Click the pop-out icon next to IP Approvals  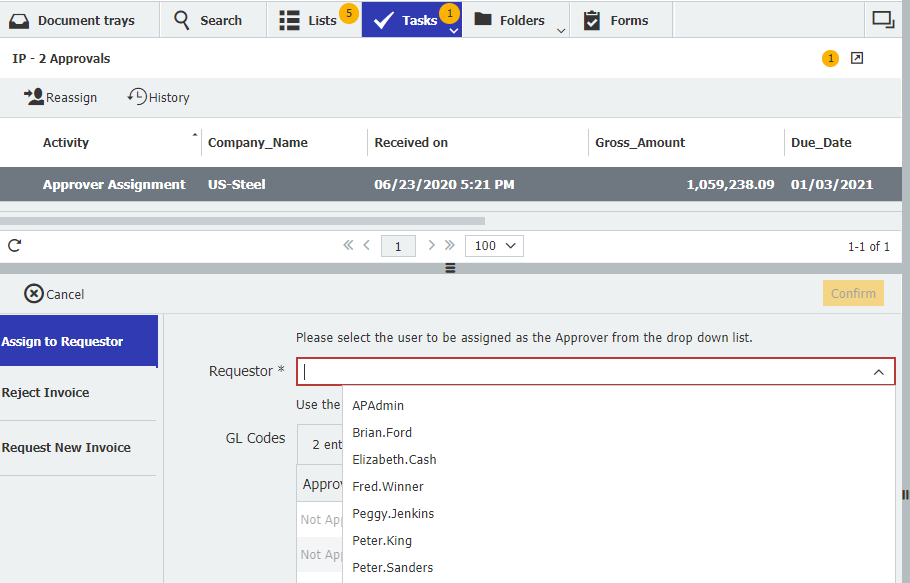856,58
